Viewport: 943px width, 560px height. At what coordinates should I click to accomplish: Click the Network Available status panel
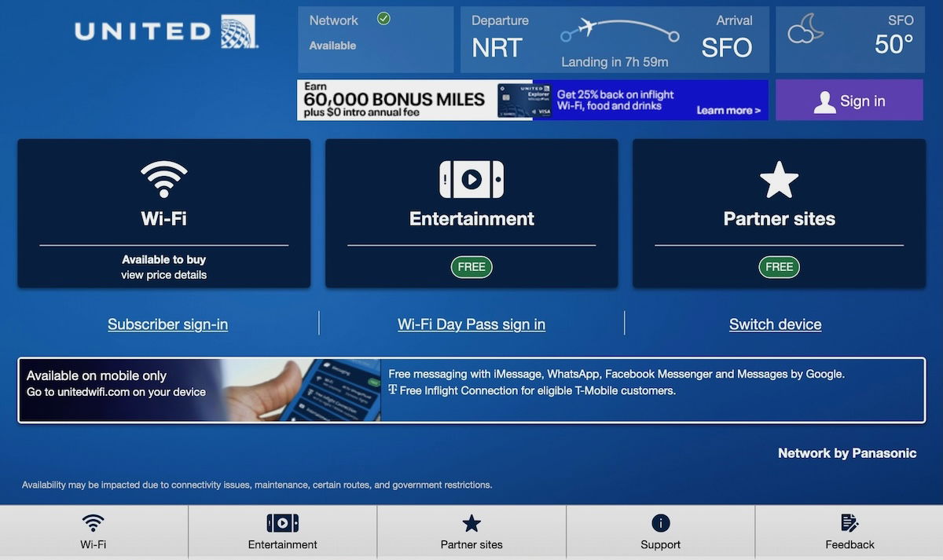[376, 40]
